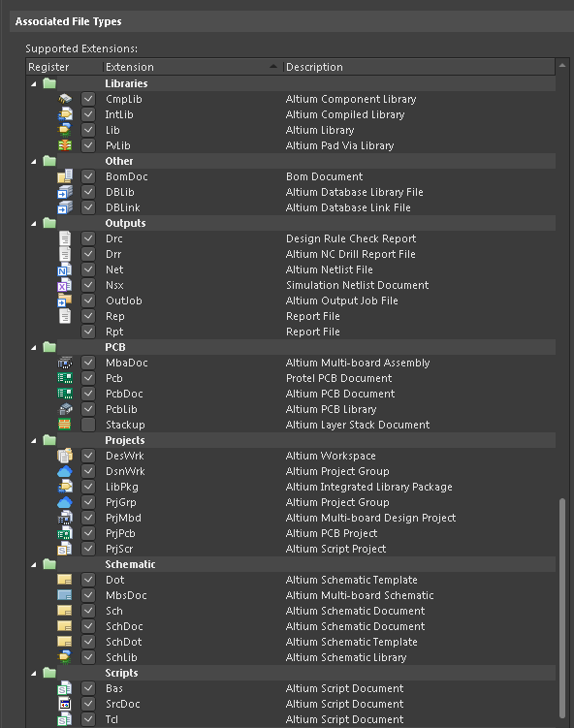Click the PrjScr script project icon
The image size is (574, 728).
65,549
